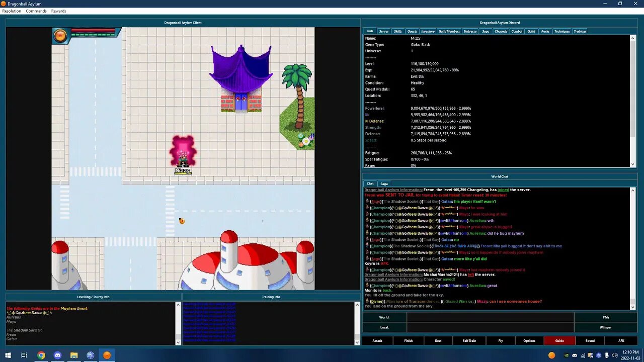Click the Levelling info up scroll arrow
Screen dimensions: 644x362
[x=178, y=304]
